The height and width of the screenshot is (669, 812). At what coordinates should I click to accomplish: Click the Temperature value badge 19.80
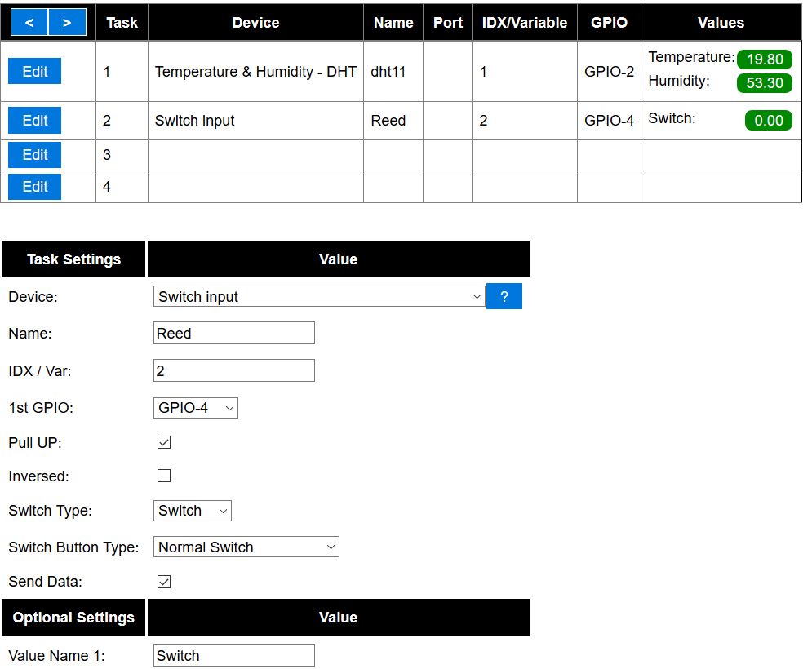point(764,60)
